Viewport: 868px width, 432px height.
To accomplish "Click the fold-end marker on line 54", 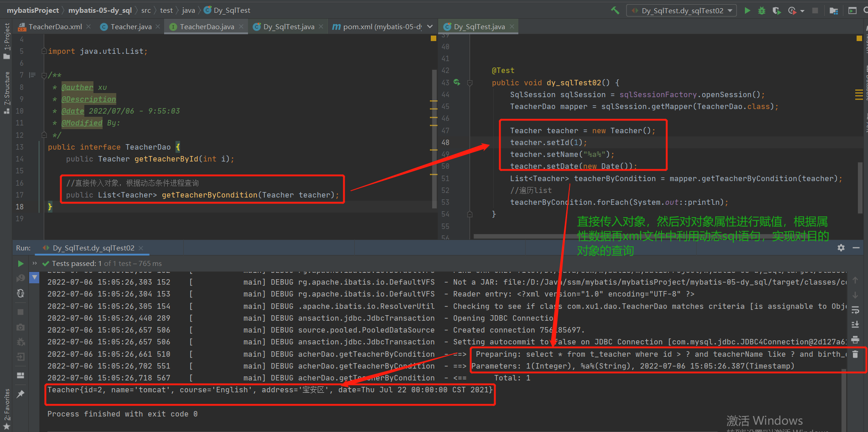I will coord(470,214).
